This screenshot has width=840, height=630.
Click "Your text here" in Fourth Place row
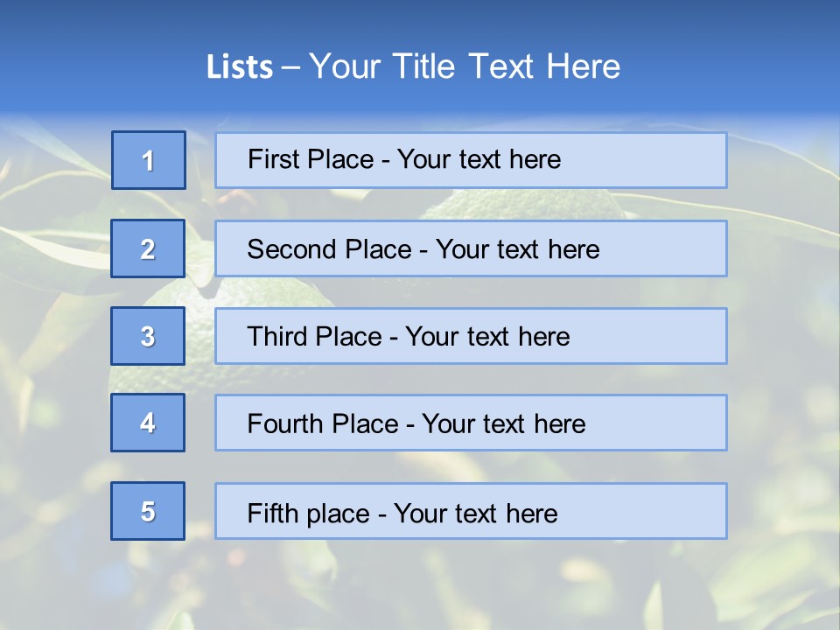tap(503, 424)
